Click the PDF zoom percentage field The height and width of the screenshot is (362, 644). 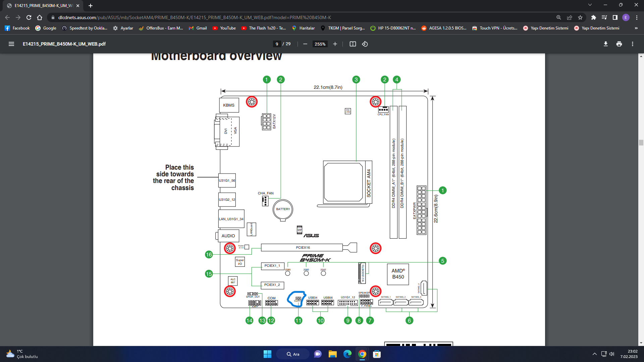[x=320, y=44]
